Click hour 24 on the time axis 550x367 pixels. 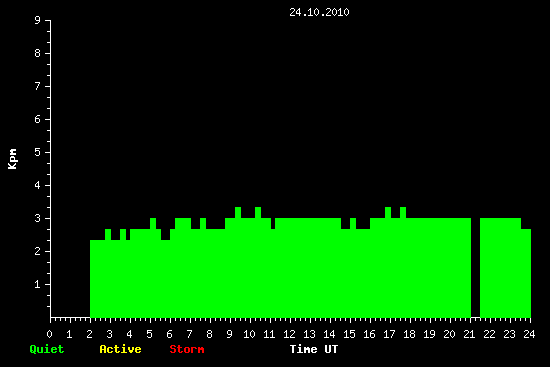click(x=529, y=334)
